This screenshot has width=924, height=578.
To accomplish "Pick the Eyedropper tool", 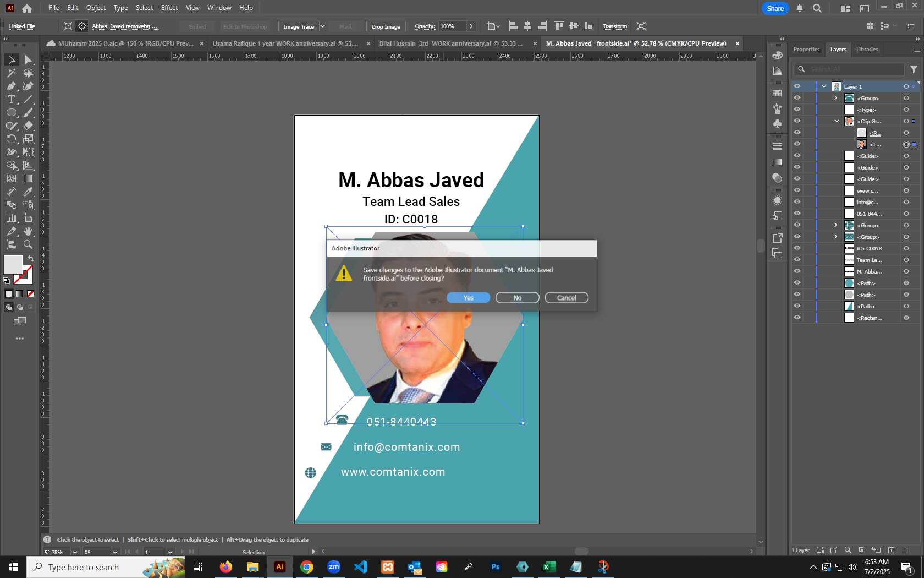I will click(x=28, y=192).
